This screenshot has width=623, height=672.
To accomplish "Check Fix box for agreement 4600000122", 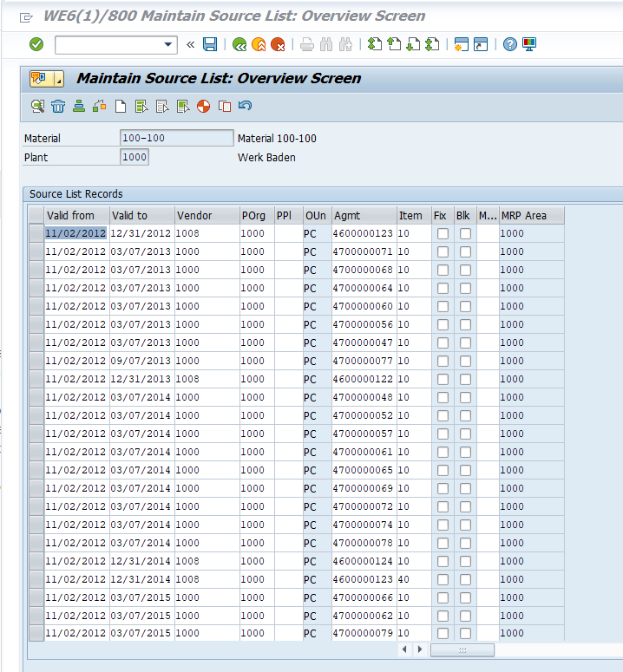I will pyautogui.click(x=443, y=380).
